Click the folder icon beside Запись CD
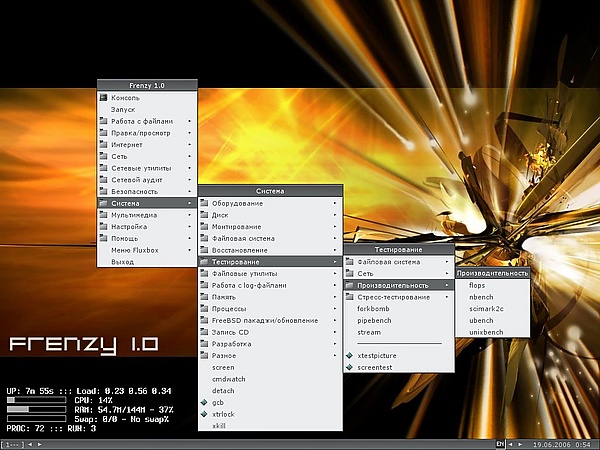 (x=204, y=331)
